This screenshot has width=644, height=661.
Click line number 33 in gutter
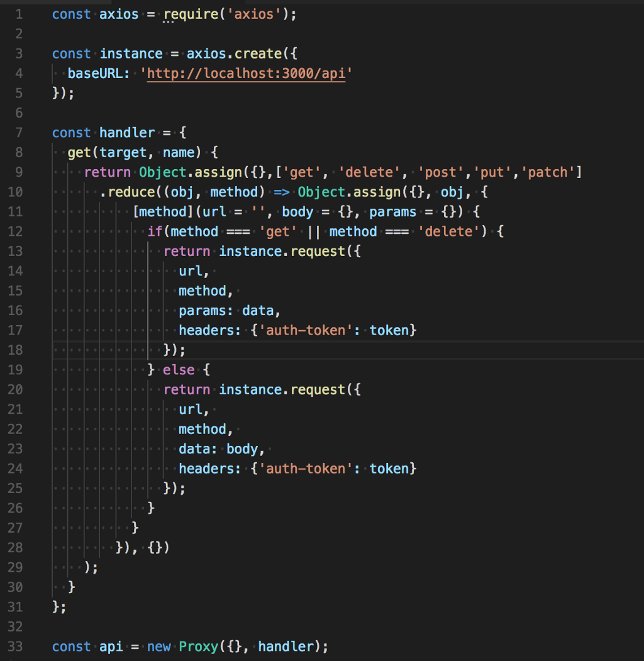(x=15, y=647)
